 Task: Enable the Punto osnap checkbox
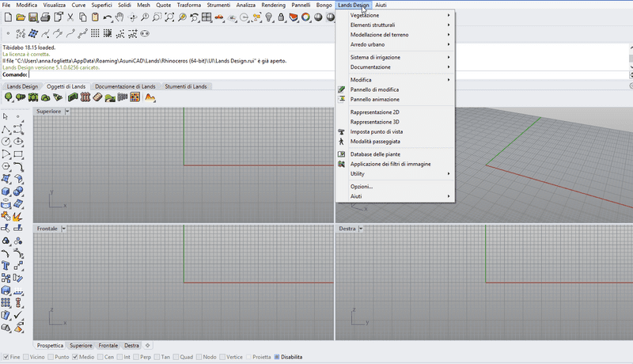coord(51,357)
